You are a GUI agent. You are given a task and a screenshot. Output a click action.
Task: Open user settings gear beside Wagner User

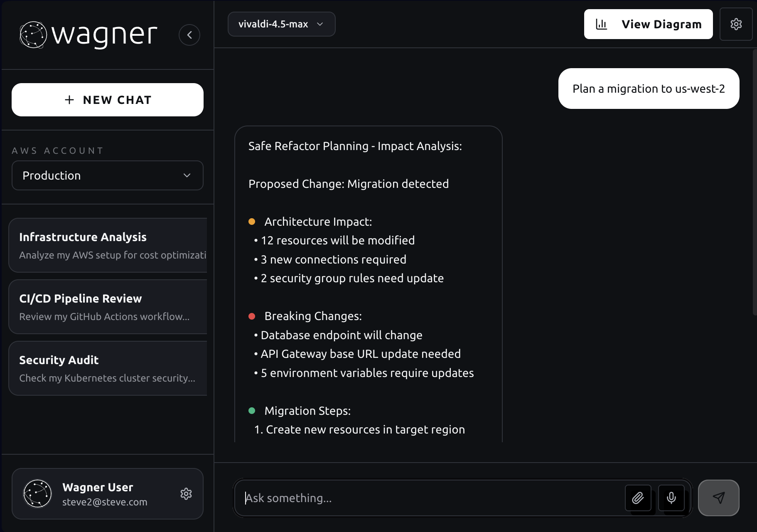pos(186,494)
